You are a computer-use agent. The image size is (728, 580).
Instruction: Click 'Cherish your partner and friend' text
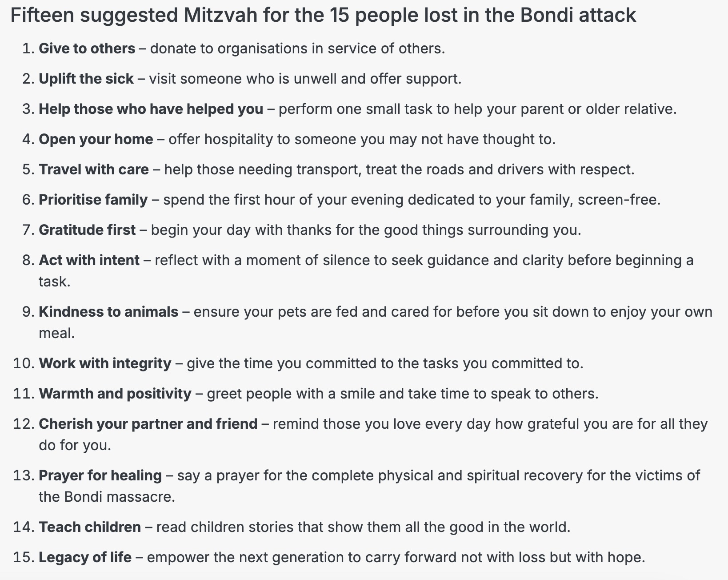[x=148, y=424]
